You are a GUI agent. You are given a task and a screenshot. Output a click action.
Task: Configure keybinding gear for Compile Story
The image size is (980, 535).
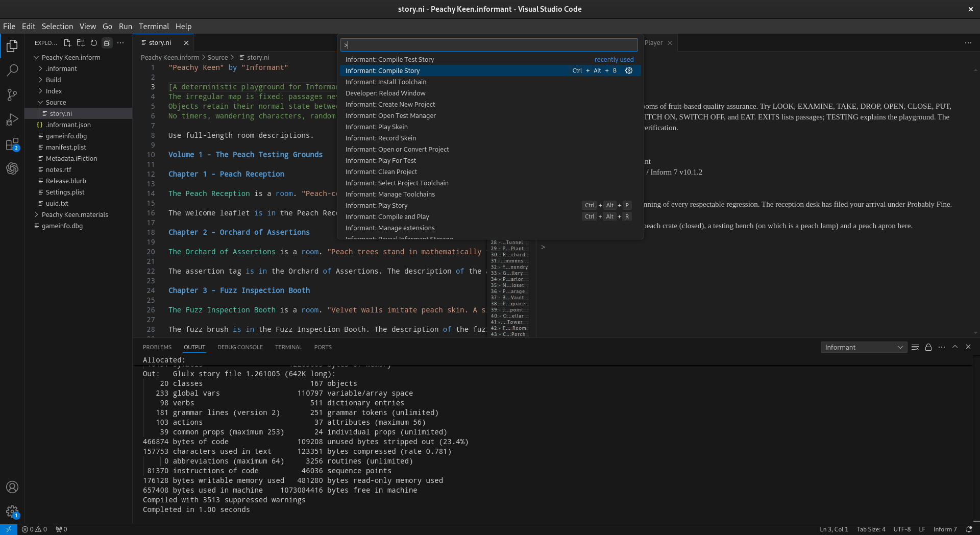[x=629, y=70]
